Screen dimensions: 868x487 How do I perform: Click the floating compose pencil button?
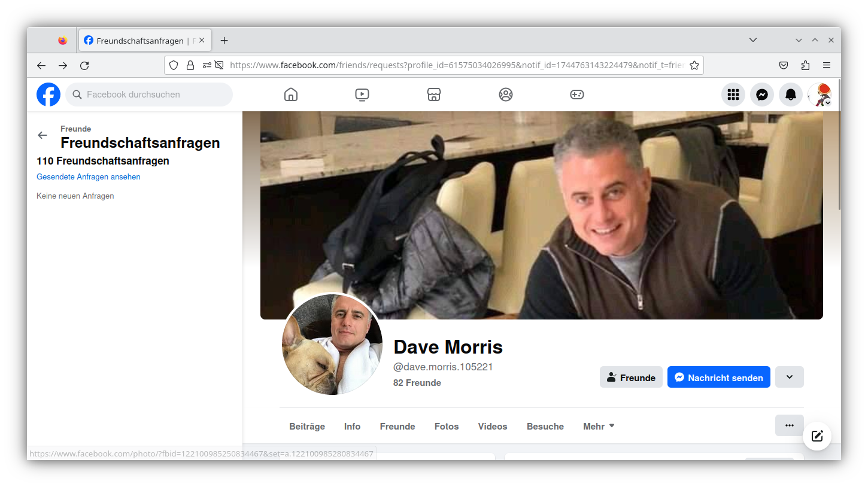click(x=817, y=436)
